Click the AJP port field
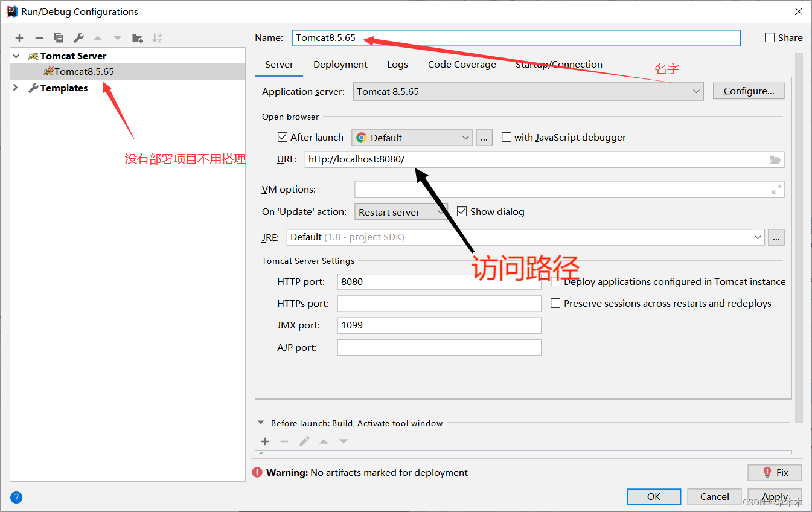Viewport: 812px width, 512px height. point(439,347)
